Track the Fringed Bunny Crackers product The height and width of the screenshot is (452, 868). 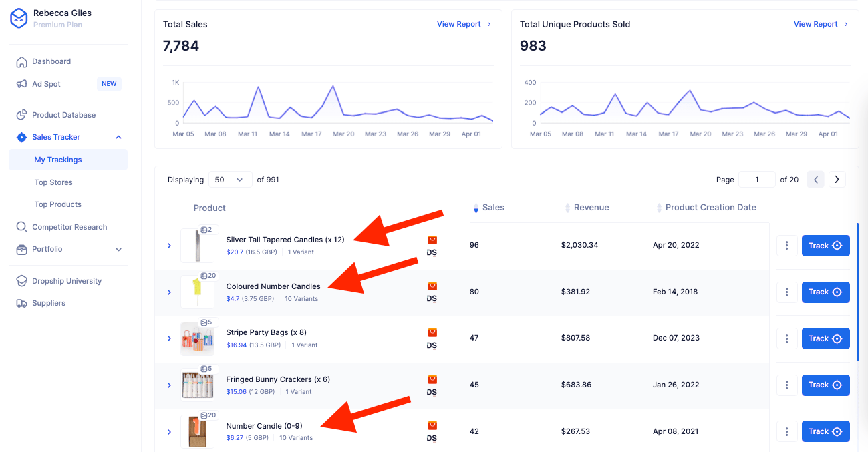click(x=825, y=385)
